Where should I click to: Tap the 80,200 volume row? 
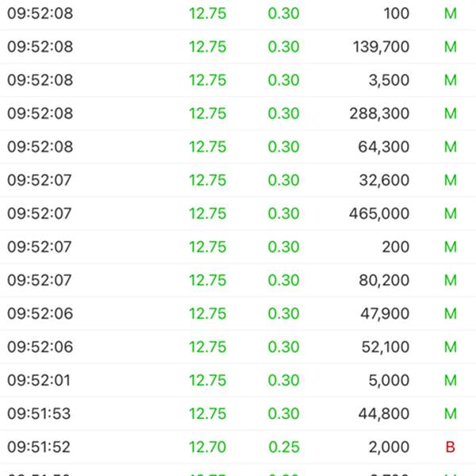[238, 280]
